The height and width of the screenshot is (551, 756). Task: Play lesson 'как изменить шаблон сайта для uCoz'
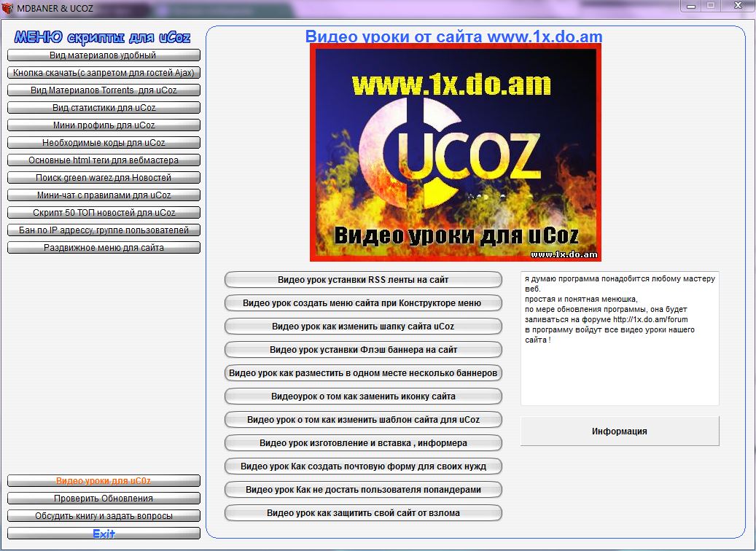(363, 419)
